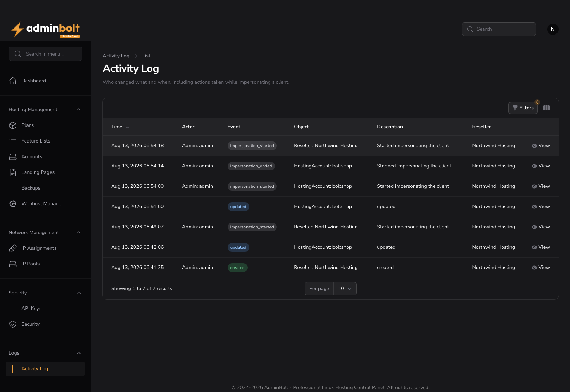Click the user avatar N
This screenshot has height=392, width=570.
(x=553, y=29)
